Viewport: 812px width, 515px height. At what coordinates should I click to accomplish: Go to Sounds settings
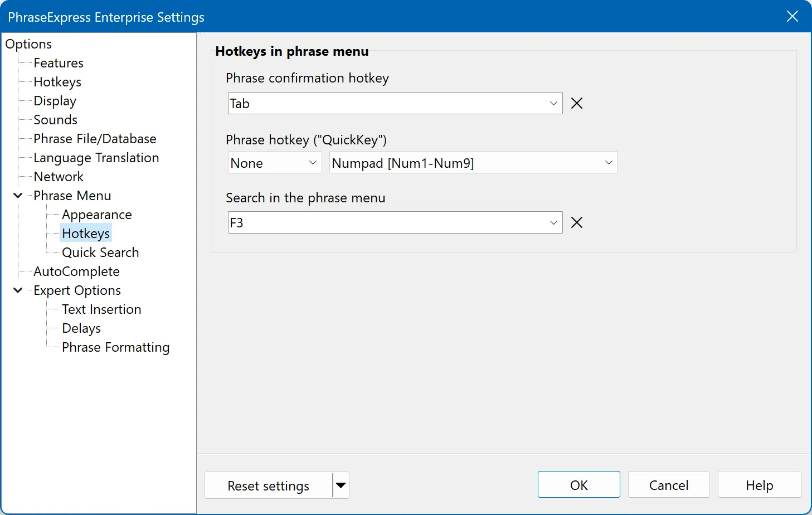[55, 120]
